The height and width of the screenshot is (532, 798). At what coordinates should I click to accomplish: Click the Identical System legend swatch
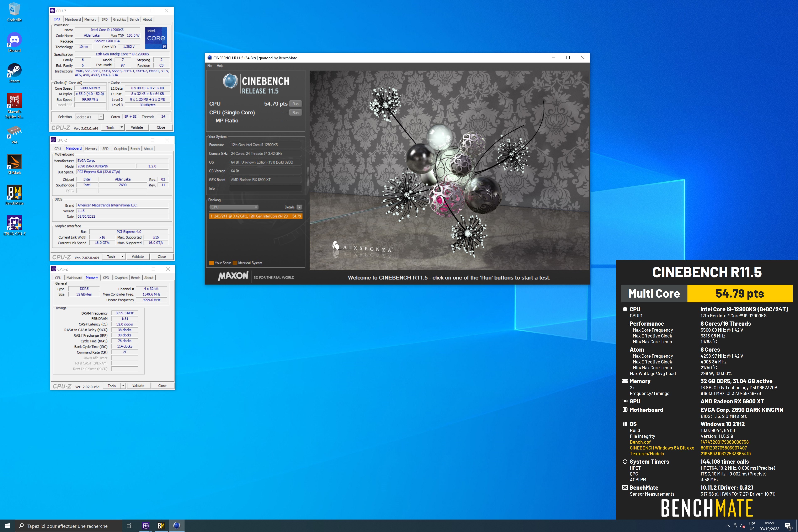tap(235, 263)
